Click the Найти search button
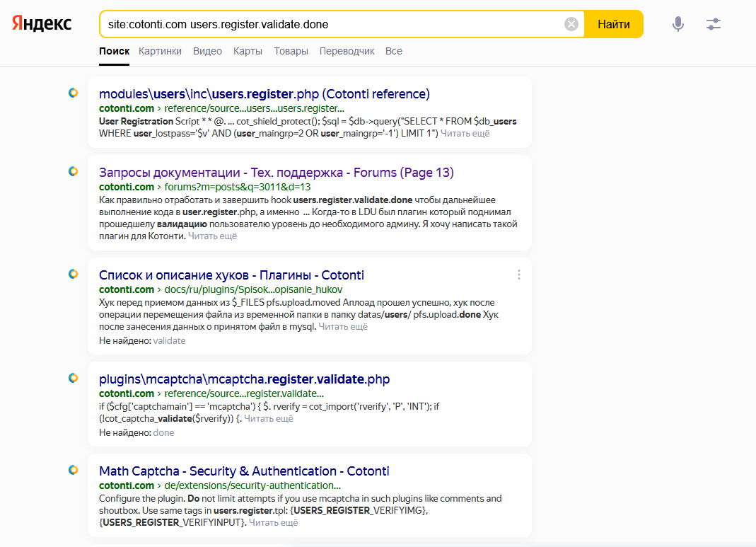This screenshot has height=547, width=756. 614,24
